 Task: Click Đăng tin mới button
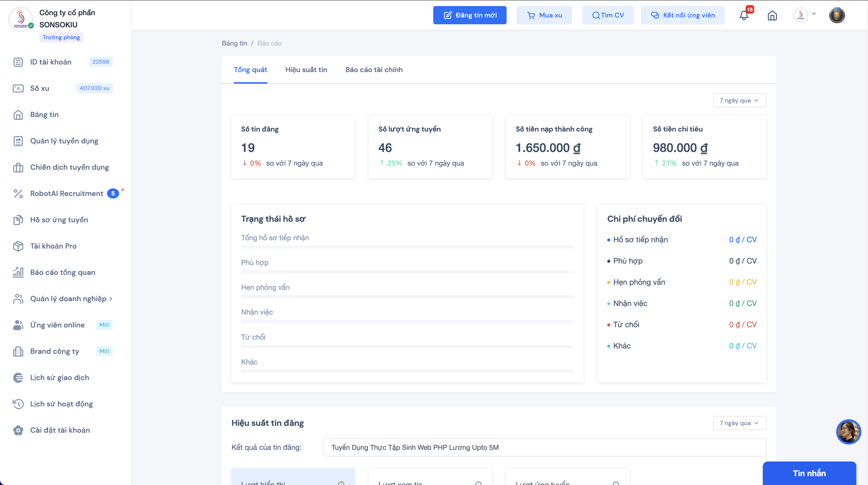point(469,15)
